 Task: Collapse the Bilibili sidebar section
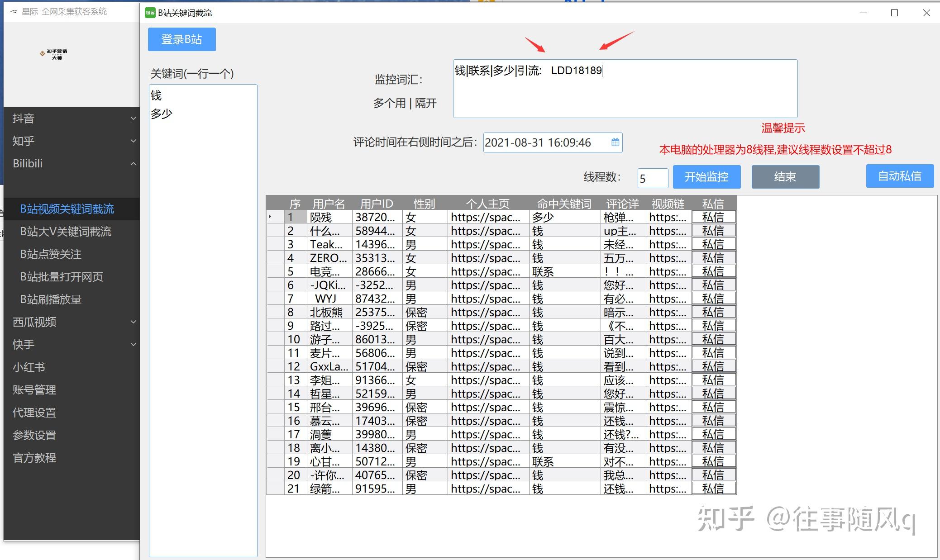[133, 164]
